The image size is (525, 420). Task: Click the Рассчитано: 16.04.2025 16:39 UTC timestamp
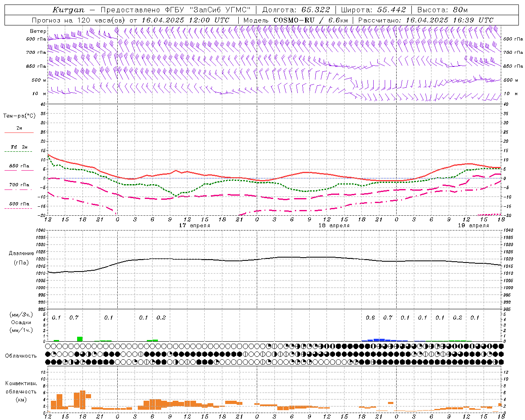coord(426,20)
